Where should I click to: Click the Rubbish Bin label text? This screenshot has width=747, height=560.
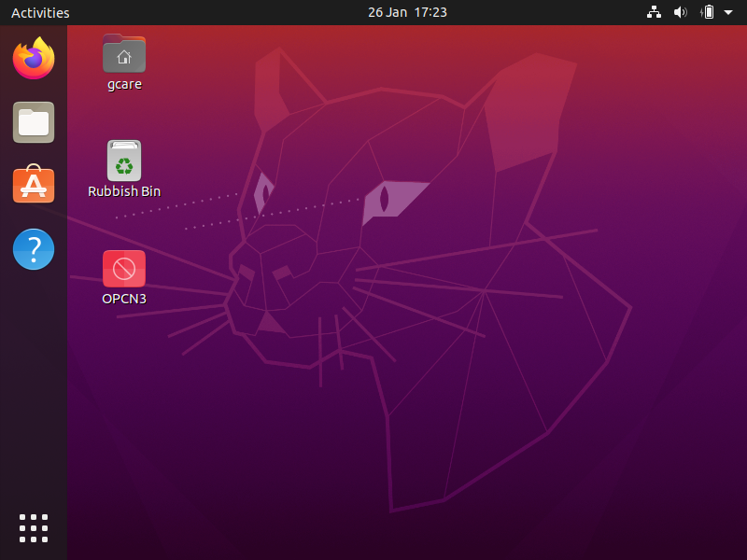(124, 191)
